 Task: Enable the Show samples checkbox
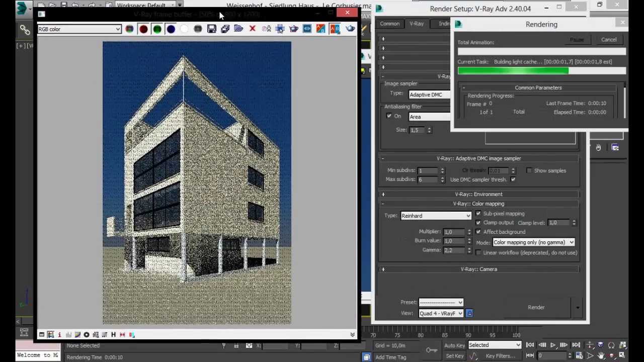coord(529,170)
